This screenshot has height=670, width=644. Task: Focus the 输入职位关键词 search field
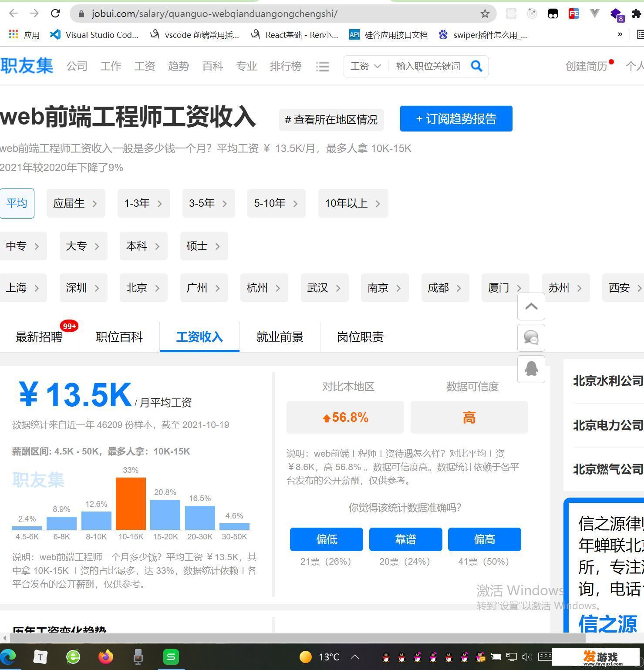[428, 66]
